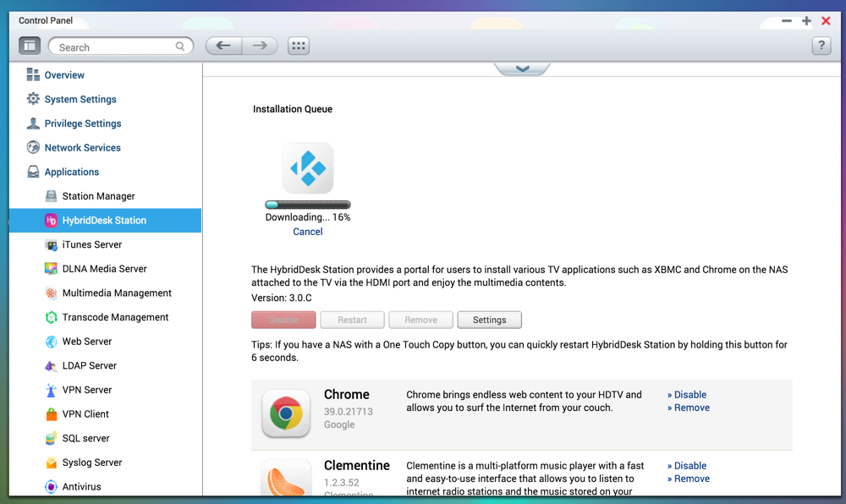Click the Syslog Server icon

pos(51,463)
